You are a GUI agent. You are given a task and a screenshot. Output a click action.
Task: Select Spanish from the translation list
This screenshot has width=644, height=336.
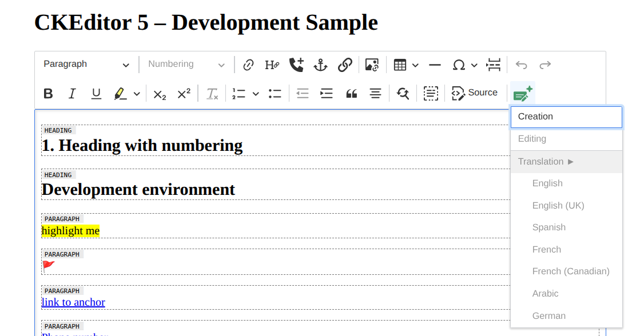(548, 227)
